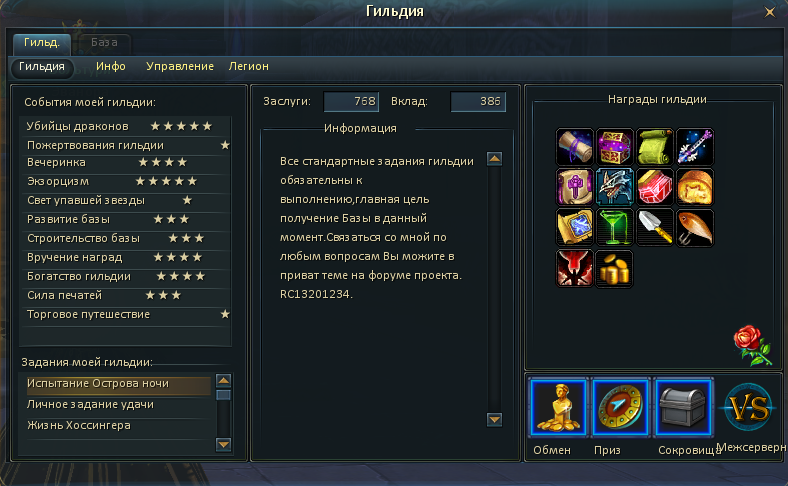Viewport: 788px width, 486px height.
Task: Click the information text down arrow
Action: tap(495, 419)
